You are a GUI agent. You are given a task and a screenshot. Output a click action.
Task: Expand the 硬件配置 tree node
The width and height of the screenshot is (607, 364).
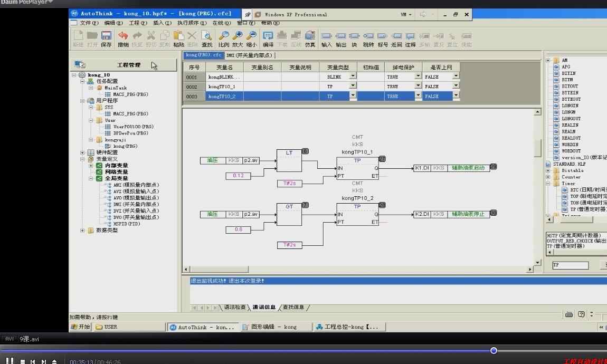82,152
